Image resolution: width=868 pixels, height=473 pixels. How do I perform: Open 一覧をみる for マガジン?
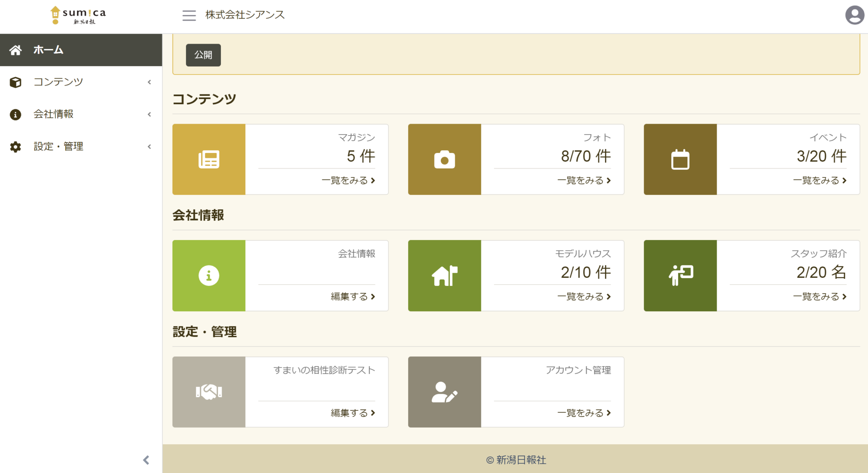click(x=348, y=180)
